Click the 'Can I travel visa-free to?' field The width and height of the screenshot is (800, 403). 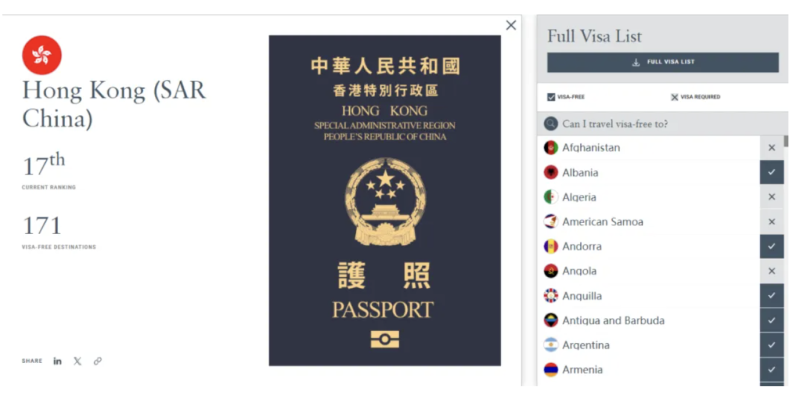661,124
